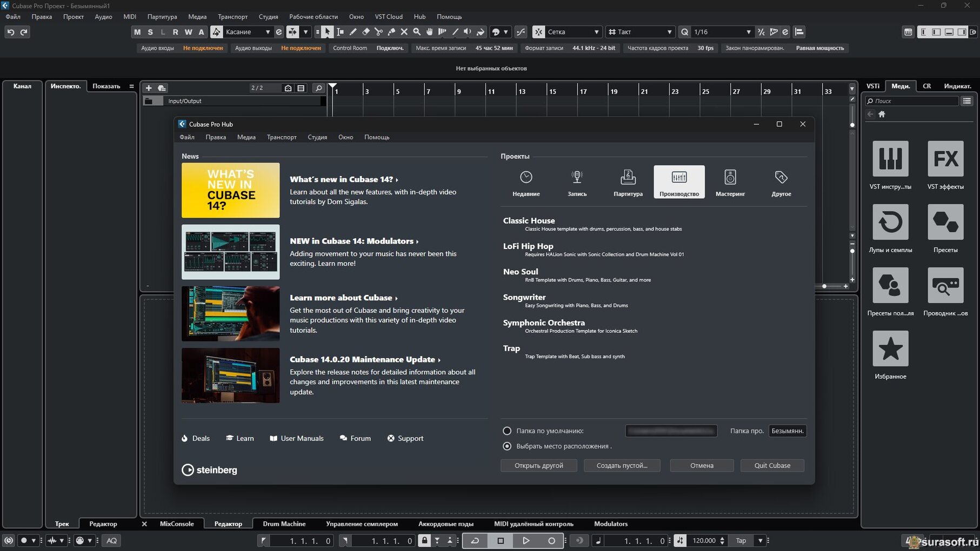The height and width of the screenshot is (551, 980).
Task: Open the grid type Такт dropdown
Action: point(640,32)
